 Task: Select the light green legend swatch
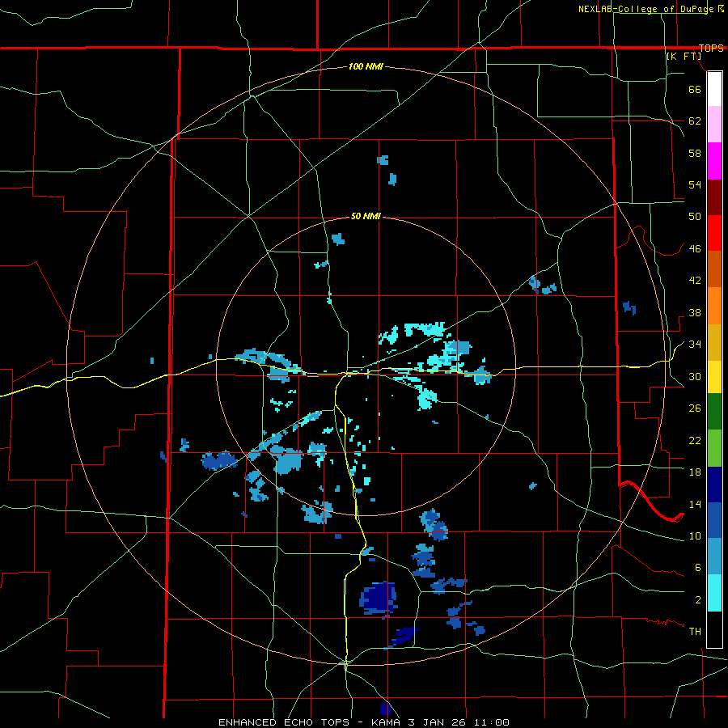714,448
